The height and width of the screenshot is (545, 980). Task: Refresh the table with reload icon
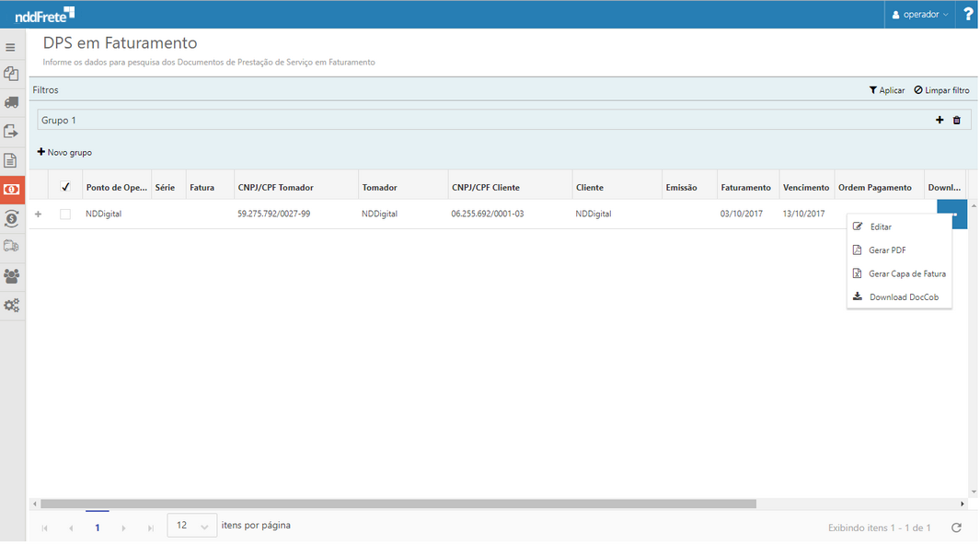pyautogui.click(x=956, y=528)
